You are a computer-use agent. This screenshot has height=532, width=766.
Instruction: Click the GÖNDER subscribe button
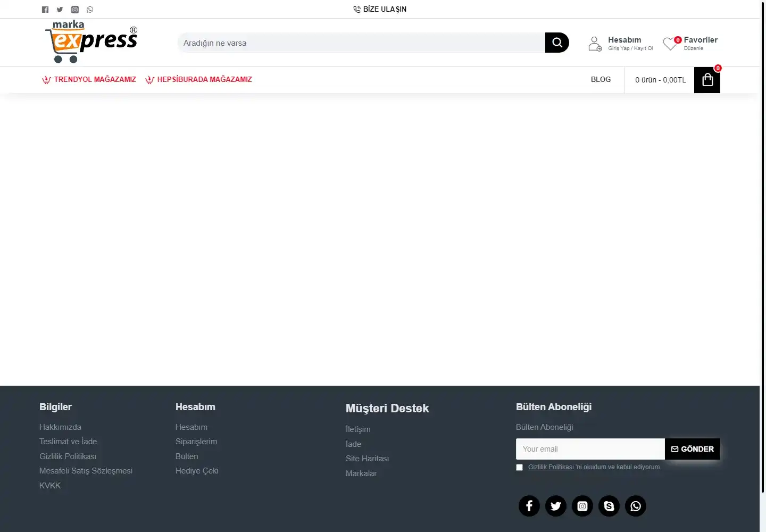point(693,449)
